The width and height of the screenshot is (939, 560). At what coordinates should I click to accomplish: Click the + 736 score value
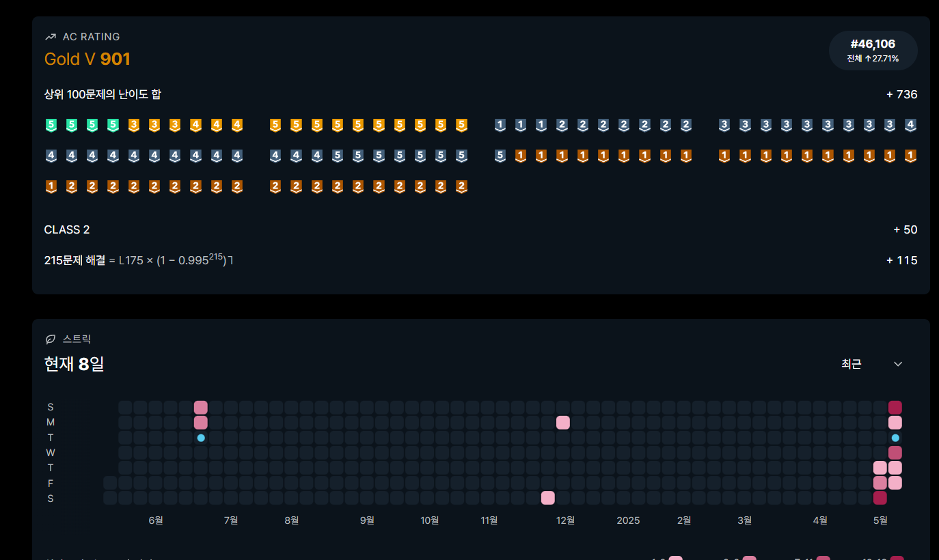(901, 94)
